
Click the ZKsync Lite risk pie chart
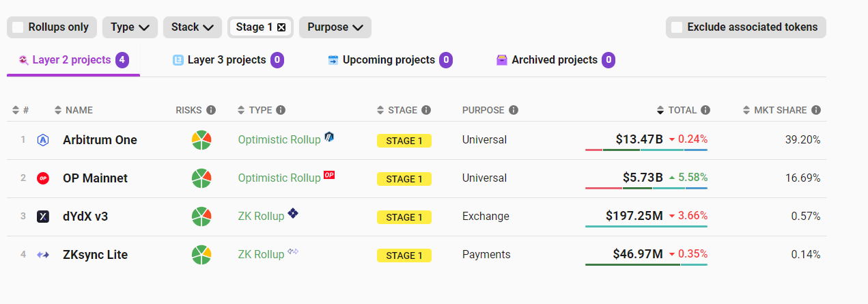pyautogui.click(x=201, y=255)
